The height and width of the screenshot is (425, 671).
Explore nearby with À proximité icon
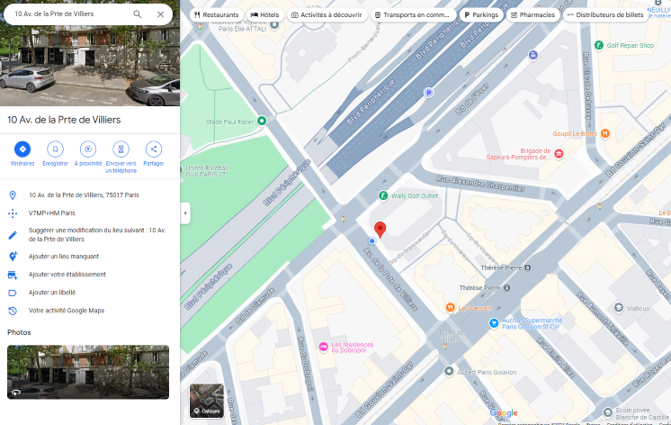(88, 149)
